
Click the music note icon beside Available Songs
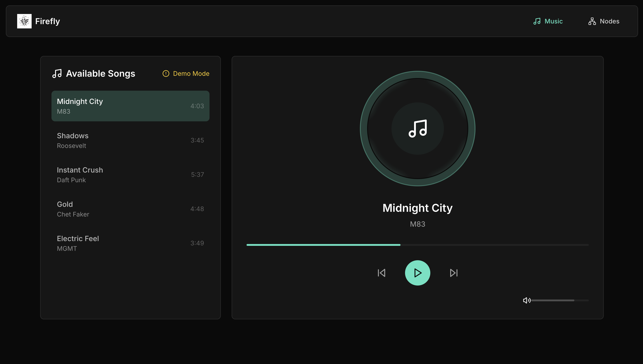point(57,74)
